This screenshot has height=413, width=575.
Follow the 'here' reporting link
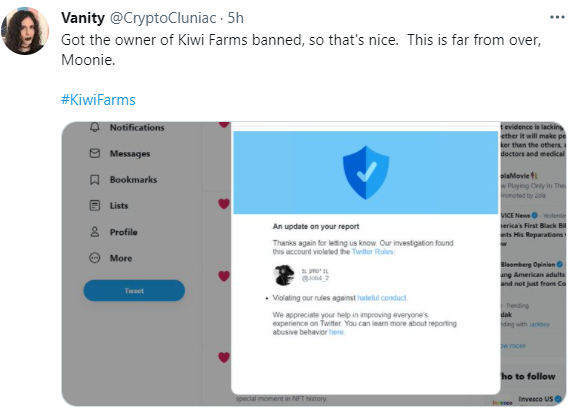(x=336, y=332)
